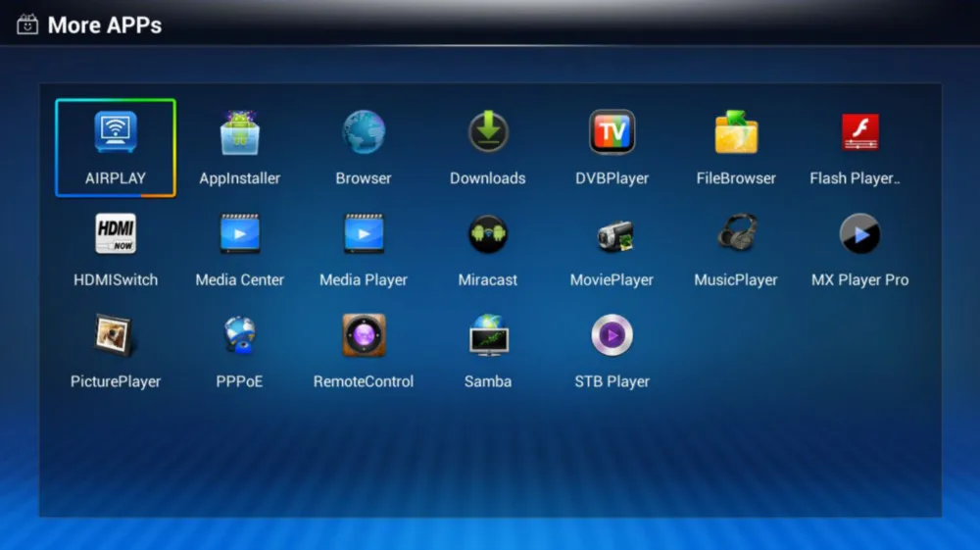This screenshot has height=550, width=980.
Task: Click the "PPPoE" label text
Action: click(x=239, y=382)
